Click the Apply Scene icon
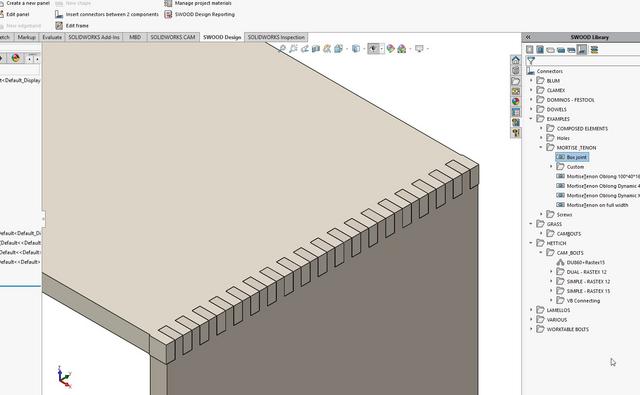This screenshot has width=640, height=395. [x=402, y=49]
